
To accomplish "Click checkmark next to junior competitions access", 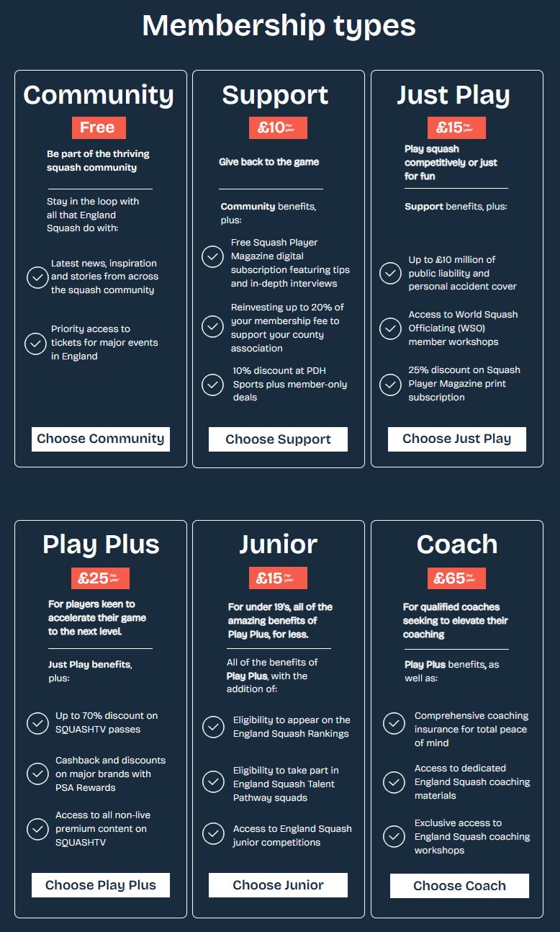I will coord(213,833).
